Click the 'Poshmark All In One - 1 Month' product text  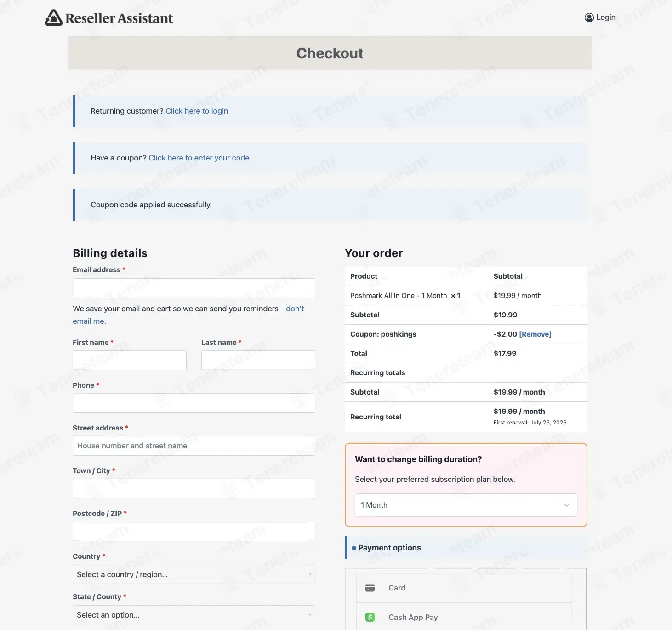point(399,296)
